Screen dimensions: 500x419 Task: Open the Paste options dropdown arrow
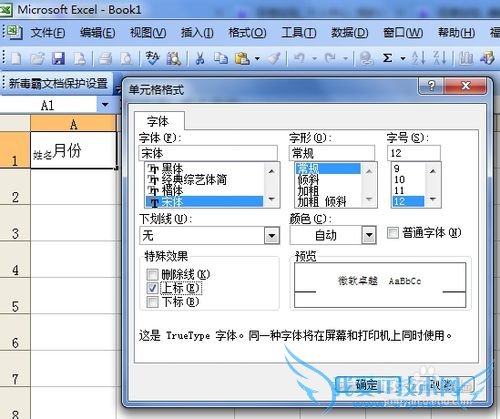point(257,59)
